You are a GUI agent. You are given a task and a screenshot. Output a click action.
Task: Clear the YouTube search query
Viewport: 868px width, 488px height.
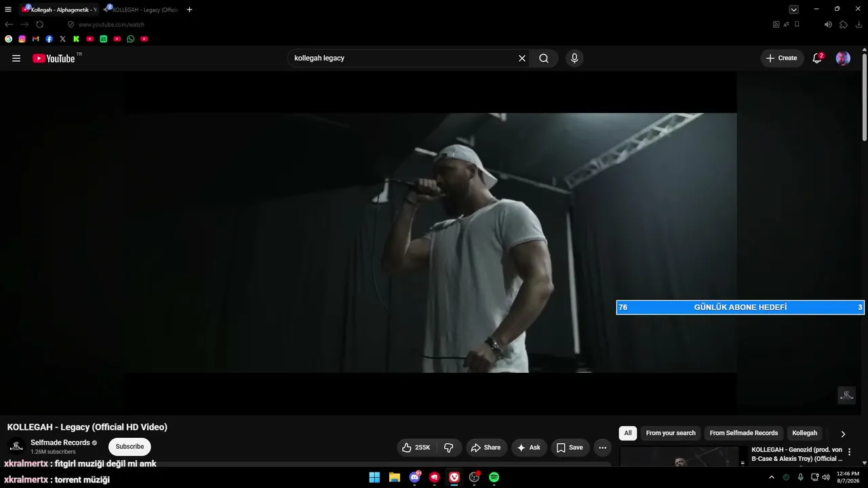[522, 58]
